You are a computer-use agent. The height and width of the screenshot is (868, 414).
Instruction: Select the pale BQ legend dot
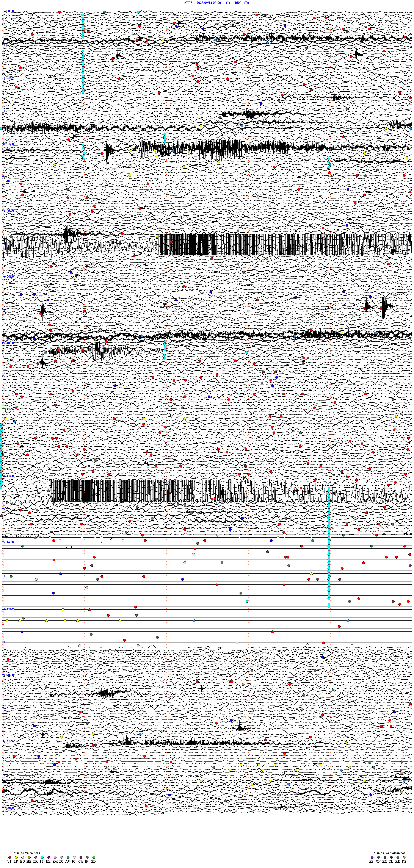point(23,857)
